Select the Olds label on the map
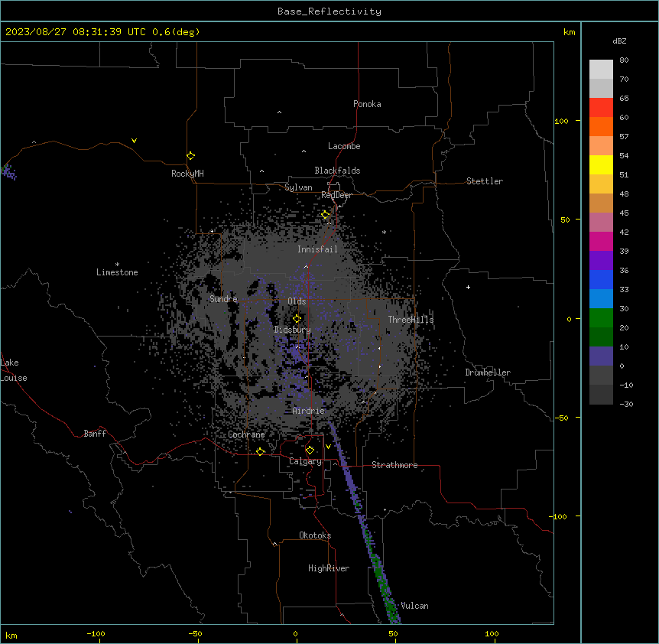 pyautogui.click(x=297, y=301)
